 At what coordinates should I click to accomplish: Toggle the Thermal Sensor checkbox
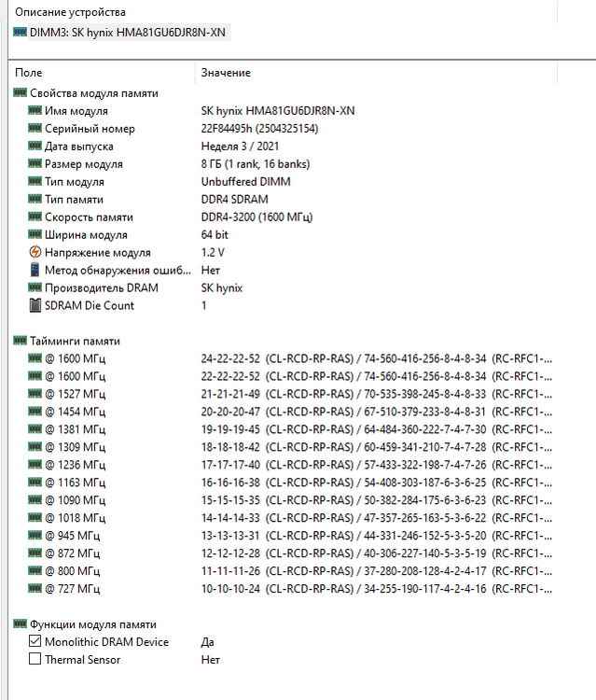click(35, 659)
